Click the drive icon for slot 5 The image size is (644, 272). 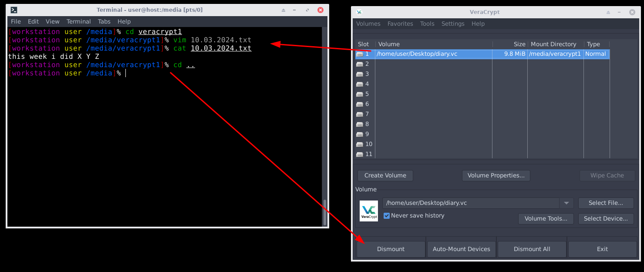pyautogui.click(x=360, y=94)
